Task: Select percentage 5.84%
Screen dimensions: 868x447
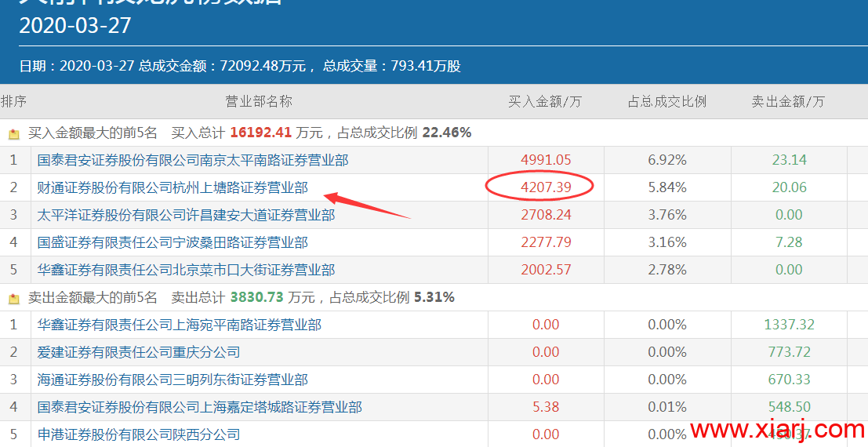Action: click(667, 187)
